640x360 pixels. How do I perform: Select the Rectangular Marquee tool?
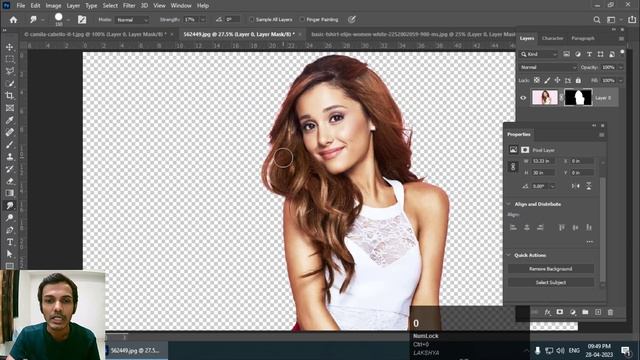pyautogui.click(x=9, y=59)
